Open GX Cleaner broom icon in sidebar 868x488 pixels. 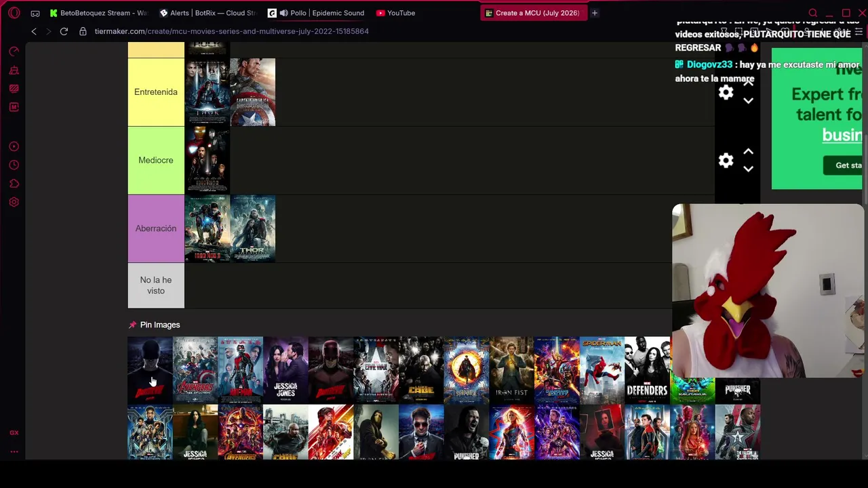(x=14, y=70)
